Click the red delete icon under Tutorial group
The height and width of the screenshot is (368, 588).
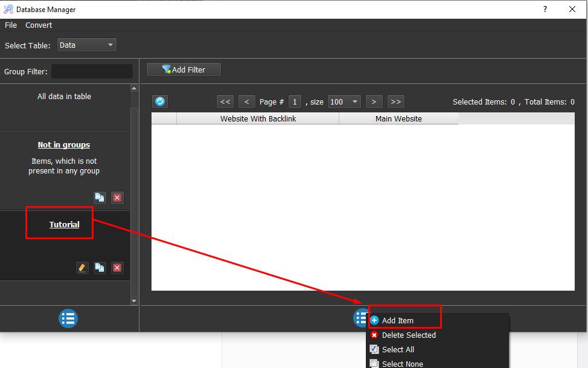[x=117, y=268]
